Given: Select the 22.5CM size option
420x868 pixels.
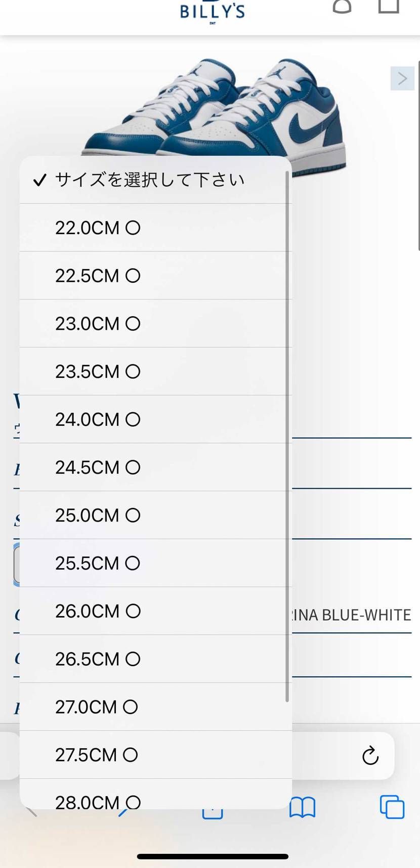Looking at the screenshot, I should click(x=156, y=276).
